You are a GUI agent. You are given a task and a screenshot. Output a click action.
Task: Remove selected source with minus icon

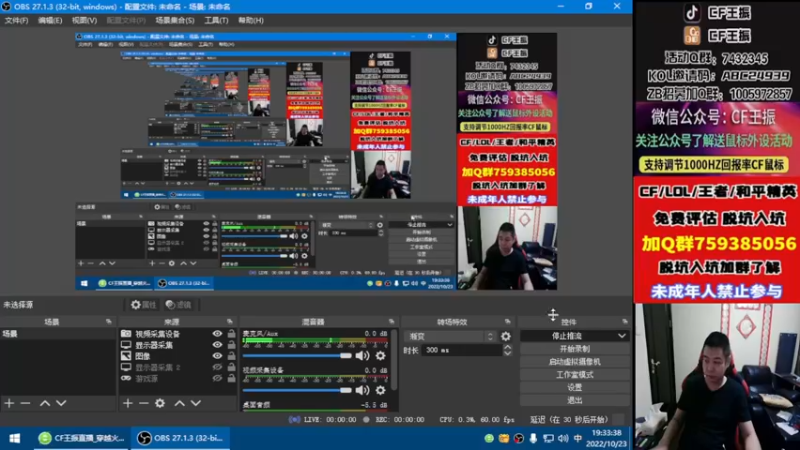tap(144, 403)
